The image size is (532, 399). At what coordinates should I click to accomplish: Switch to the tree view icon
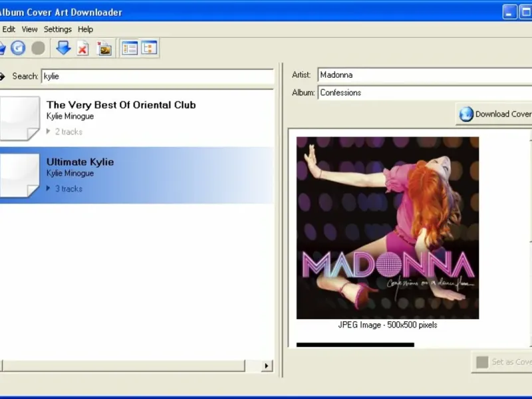point(149,48)
